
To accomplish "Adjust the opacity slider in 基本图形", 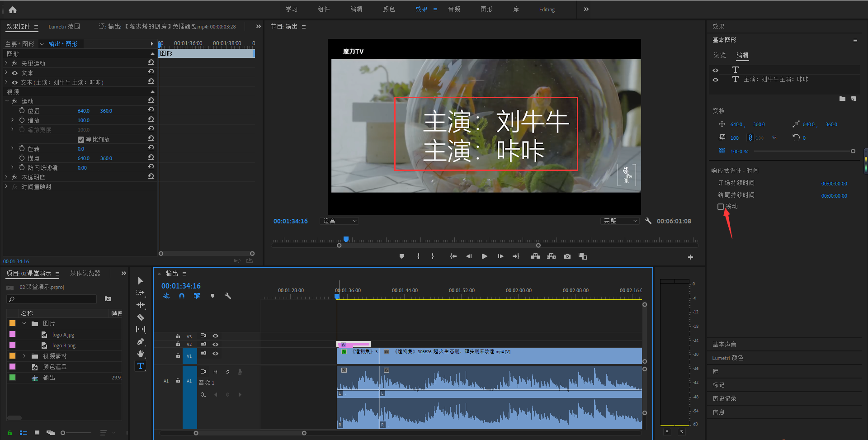I will coord(803,151).
